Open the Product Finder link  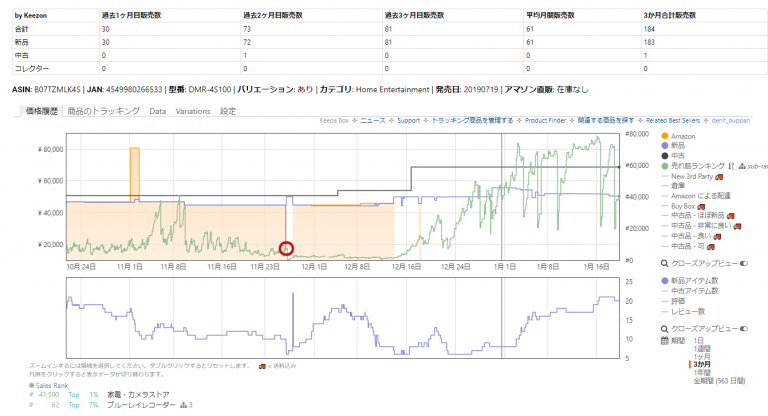point(545,119)
